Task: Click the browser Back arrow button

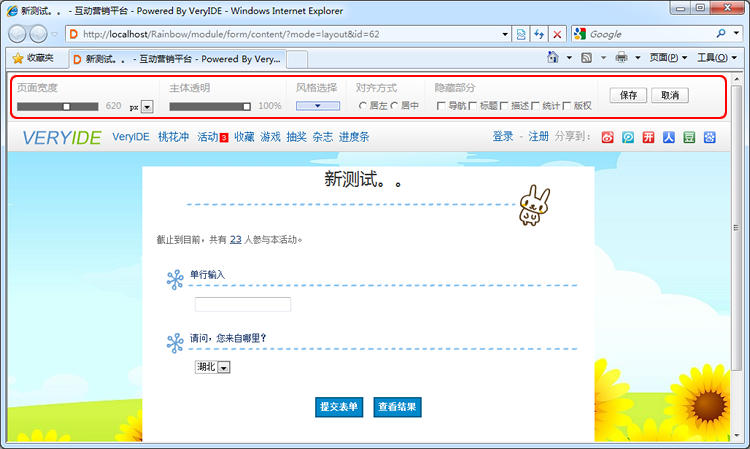Action: tap(17, 34)
